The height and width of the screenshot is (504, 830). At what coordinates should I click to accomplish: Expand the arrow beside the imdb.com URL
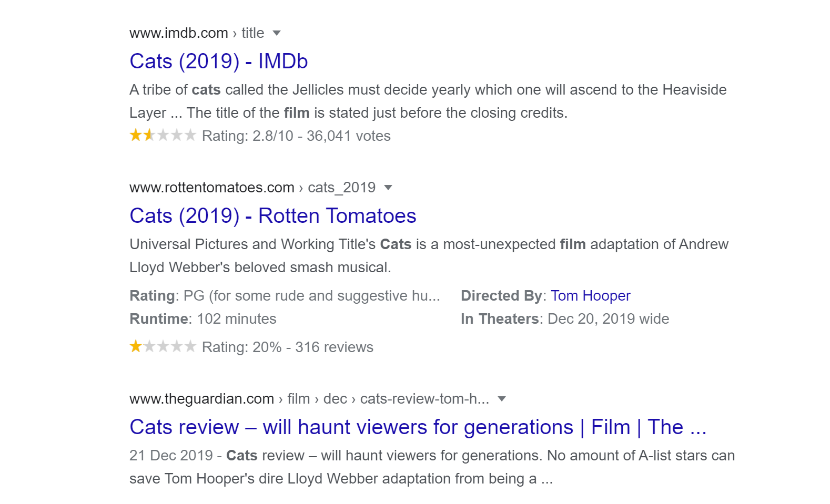tap(277, 33)
